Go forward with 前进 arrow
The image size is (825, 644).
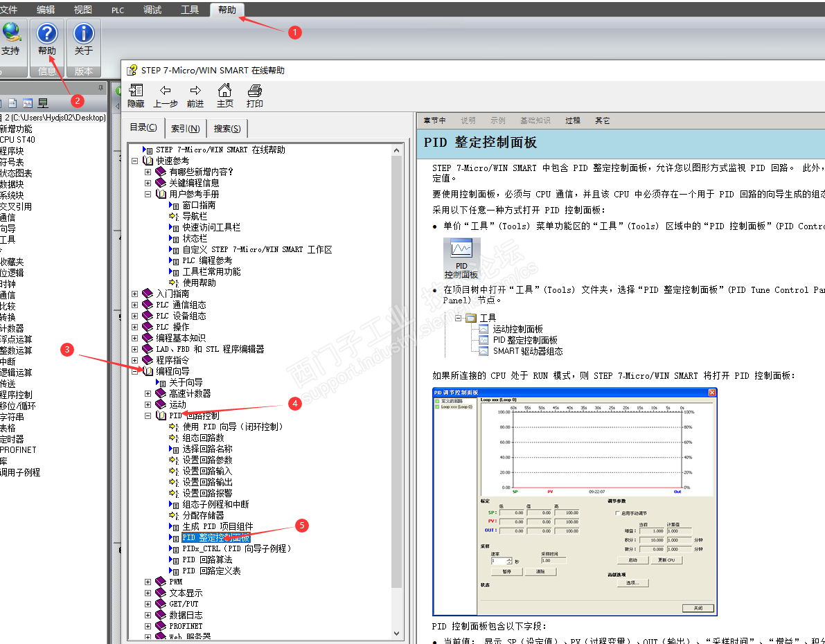coord(195,96)
